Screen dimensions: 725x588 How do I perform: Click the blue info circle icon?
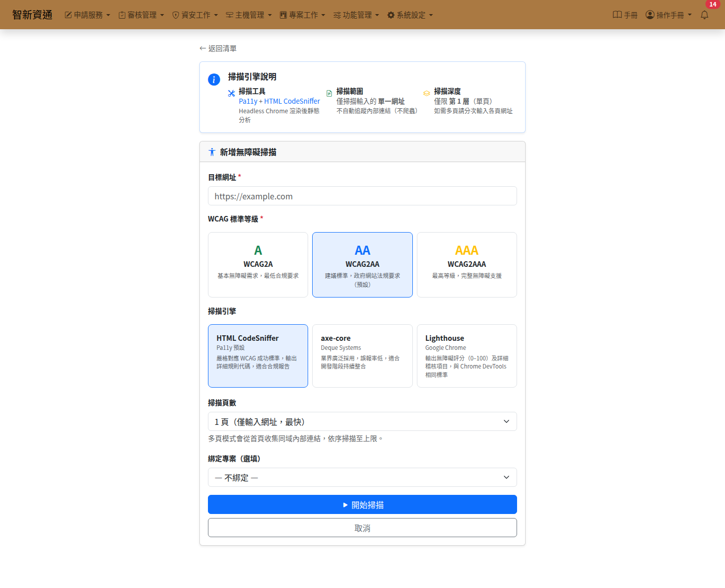coord(214,80)
